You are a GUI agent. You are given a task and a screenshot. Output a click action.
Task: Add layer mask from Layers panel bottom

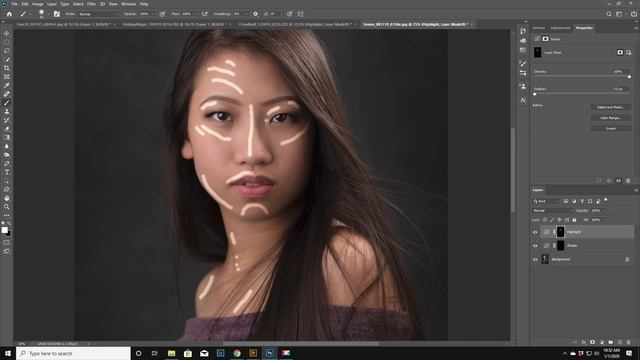592,342
